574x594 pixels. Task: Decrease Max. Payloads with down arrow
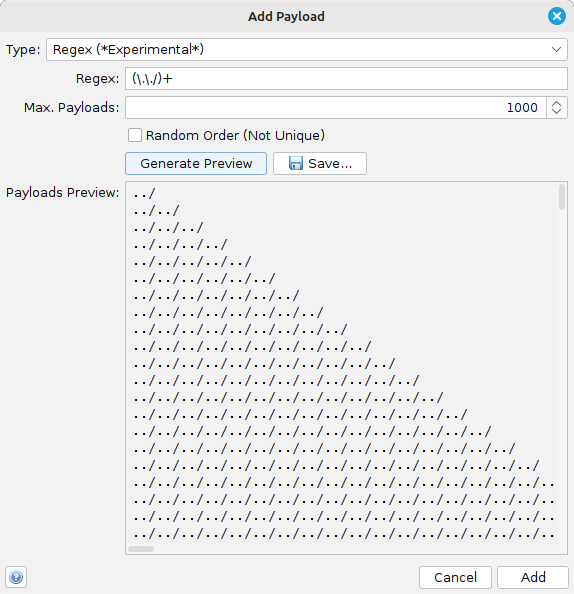pyautogui.click(x=557, y=113)
